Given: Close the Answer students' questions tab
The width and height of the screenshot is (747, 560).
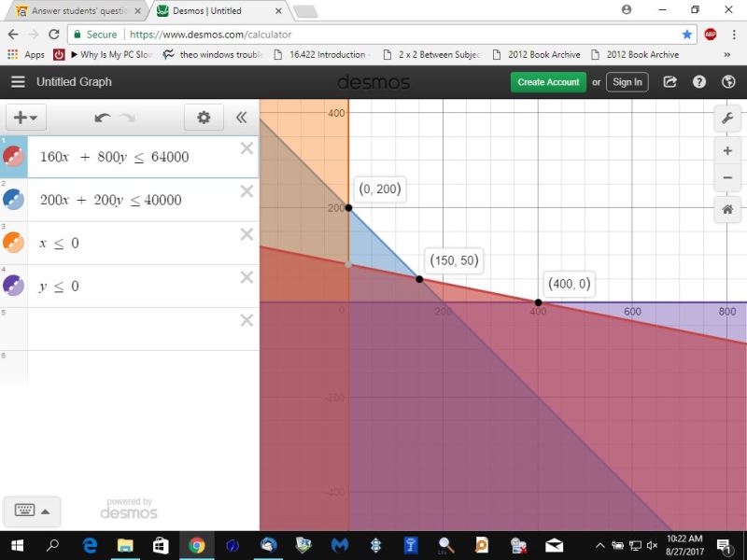Looking at the screenshot, I should pos(137,11).
